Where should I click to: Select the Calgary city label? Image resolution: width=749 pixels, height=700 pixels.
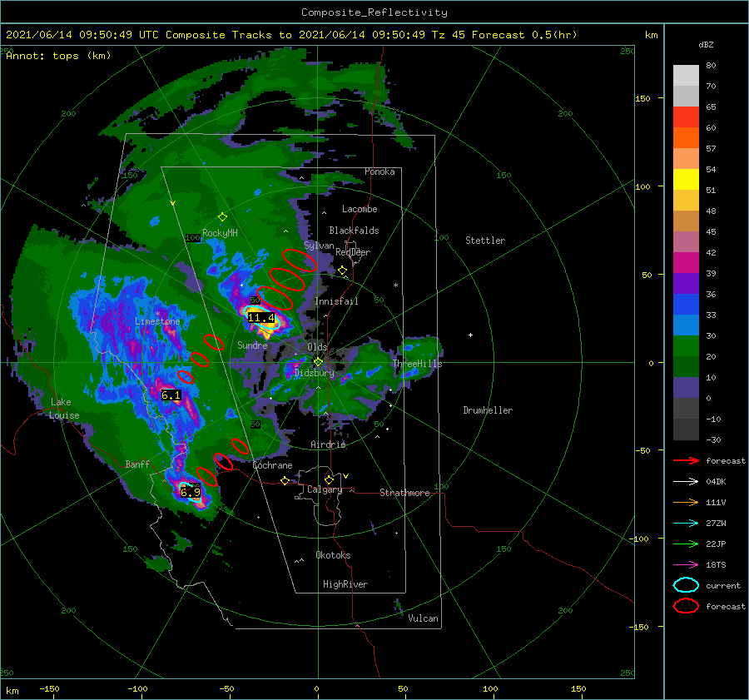325,489
